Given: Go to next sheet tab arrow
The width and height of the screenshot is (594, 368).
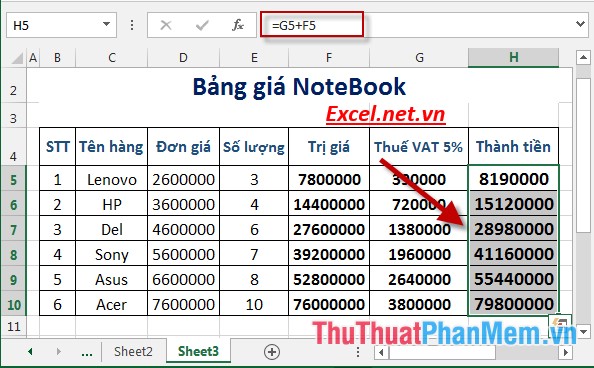Looking at the screenshot, I should click(58, 352).
